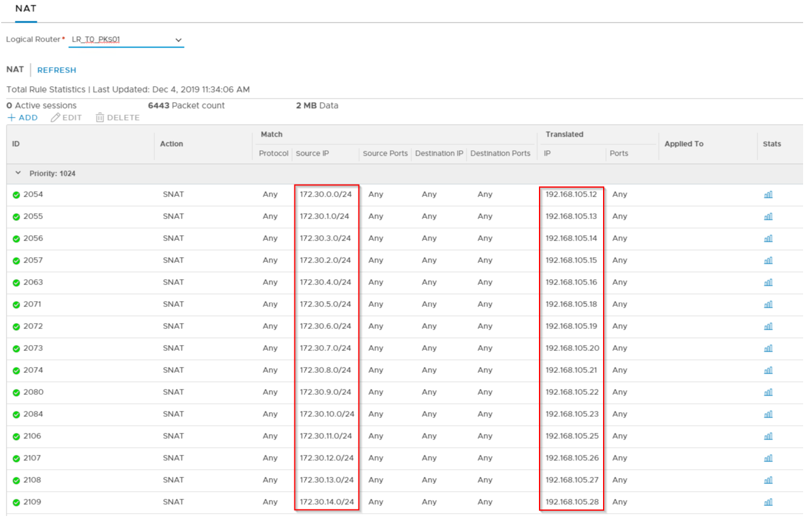
Task: Click green status icon of rule 2106
Action: (x=17, y=436)
